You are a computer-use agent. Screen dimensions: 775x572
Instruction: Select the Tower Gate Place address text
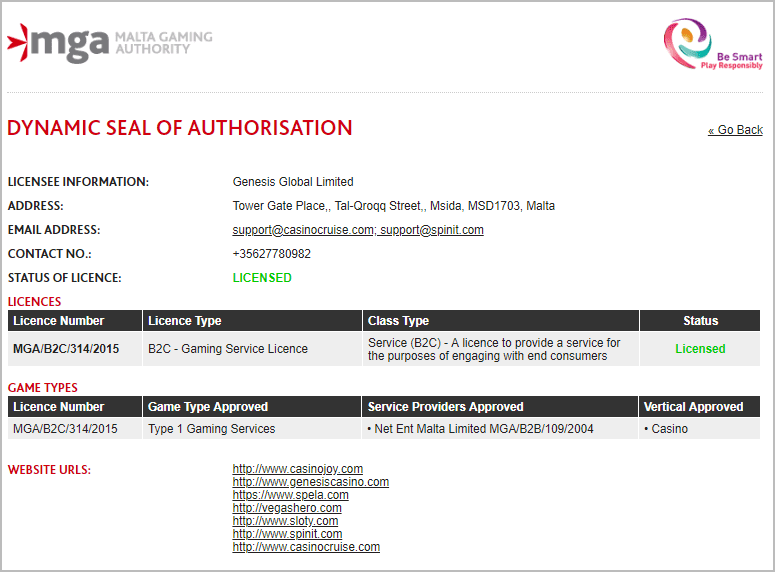pos(393,206)
